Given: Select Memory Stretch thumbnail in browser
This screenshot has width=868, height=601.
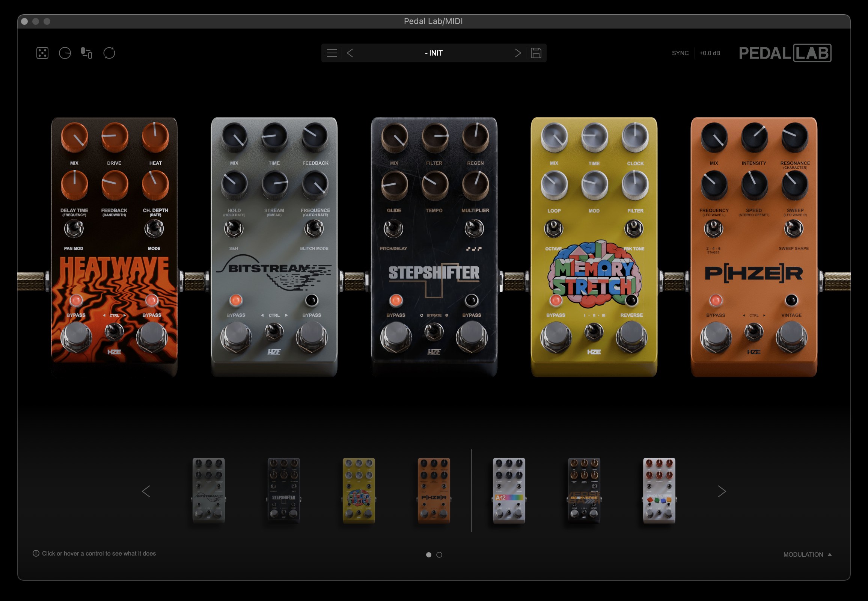Looking at the screenshot, I should click(x=359, y=490).
